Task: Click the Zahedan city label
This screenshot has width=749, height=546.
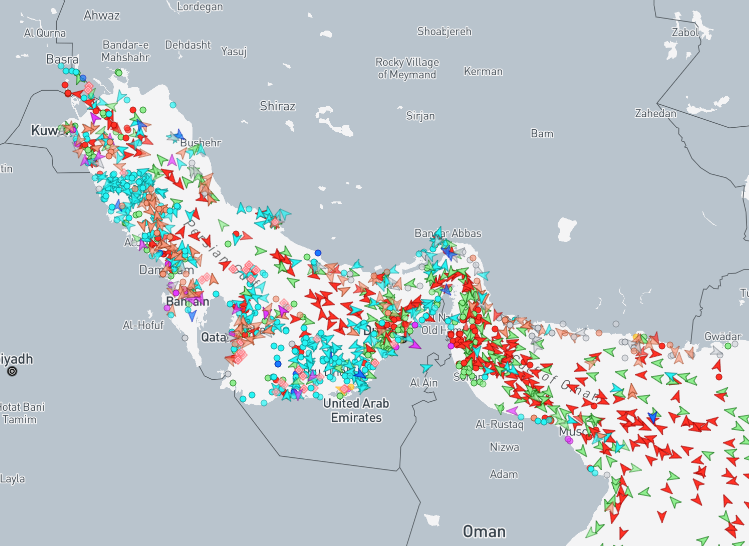Action: coord(655,113)
